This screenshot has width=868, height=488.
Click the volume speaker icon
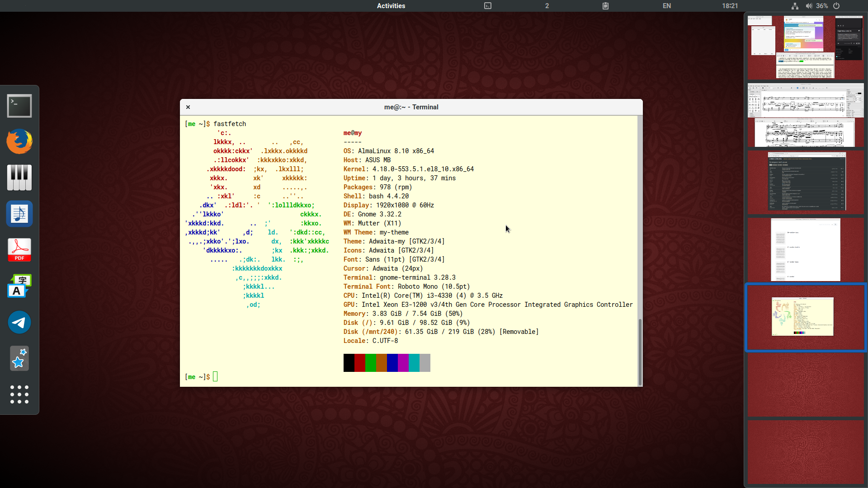[809, 6]
